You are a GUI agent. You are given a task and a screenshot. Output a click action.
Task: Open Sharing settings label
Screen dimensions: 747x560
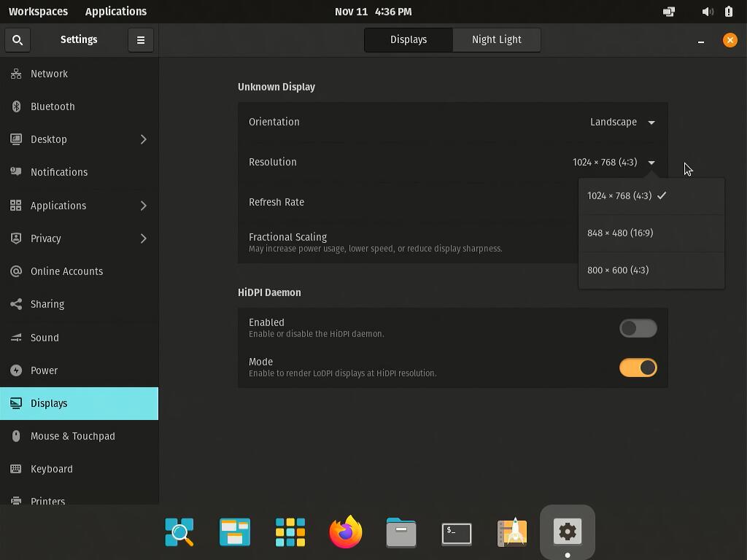coord(47,304)
